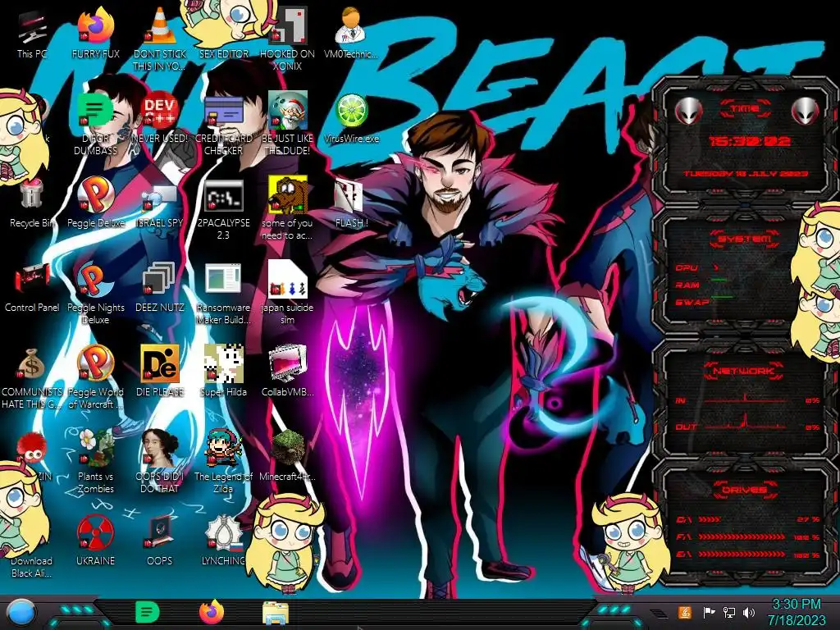Open Ransomware Maker Build shortcut
This screenshot has width=840, height=630.
223,294
